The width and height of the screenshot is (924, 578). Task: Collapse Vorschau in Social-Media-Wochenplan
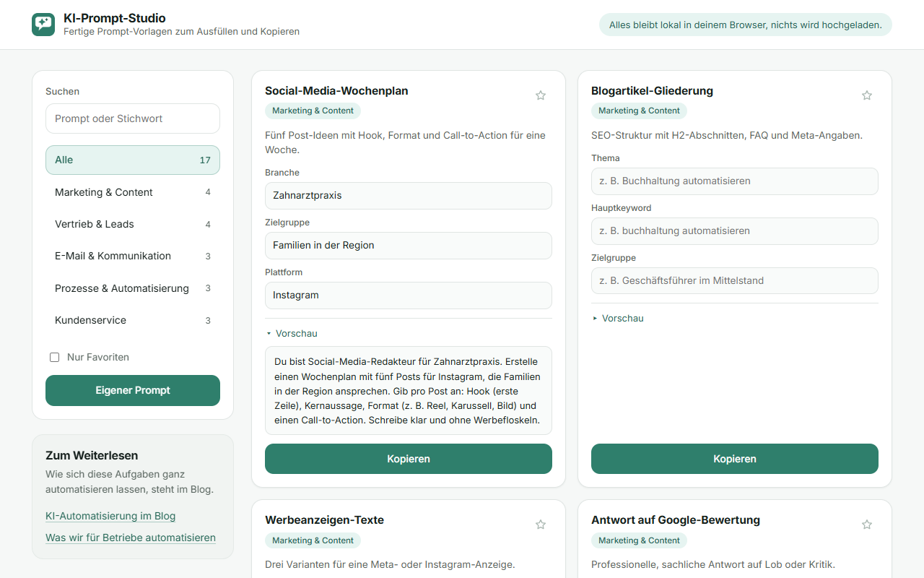(x=292, y=334)
